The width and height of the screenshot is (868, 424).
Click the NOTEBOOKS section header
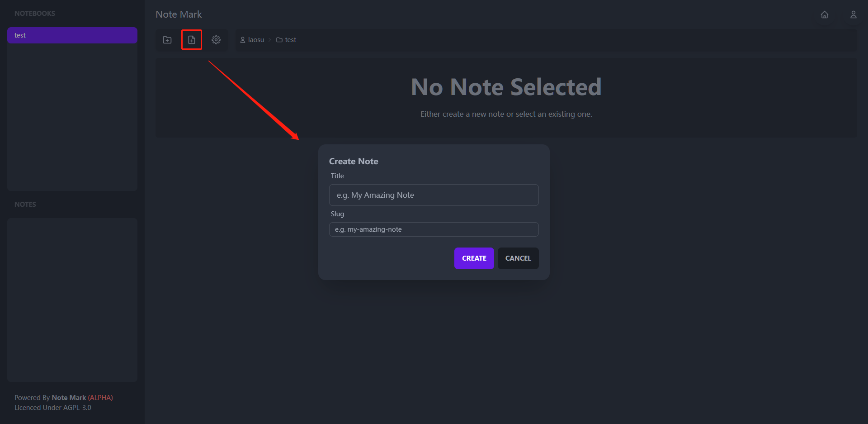(35, 13)
